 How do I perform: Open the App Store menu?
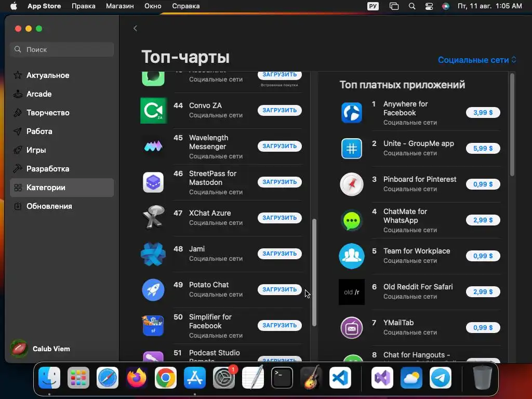click(x=44, y=6)
